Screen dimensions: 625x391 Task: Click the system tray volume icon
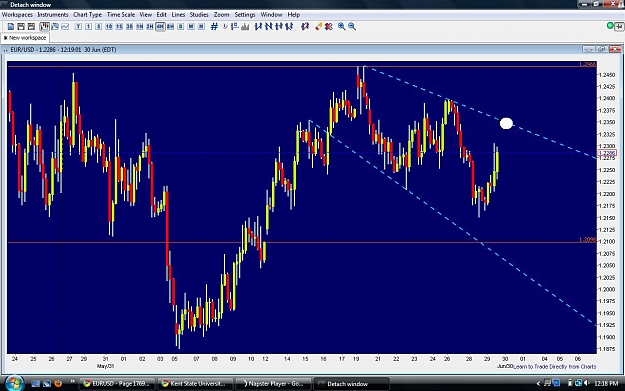click(587, 383)
